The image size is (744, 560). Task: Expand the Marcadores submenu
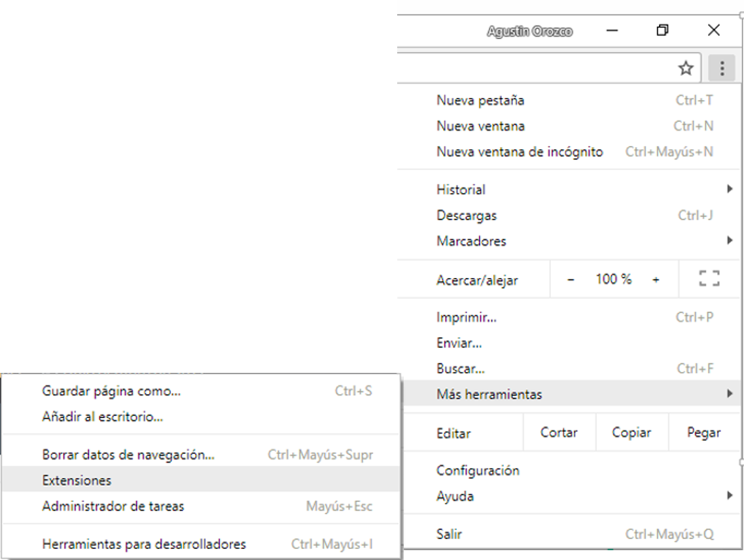pos(569,241)
